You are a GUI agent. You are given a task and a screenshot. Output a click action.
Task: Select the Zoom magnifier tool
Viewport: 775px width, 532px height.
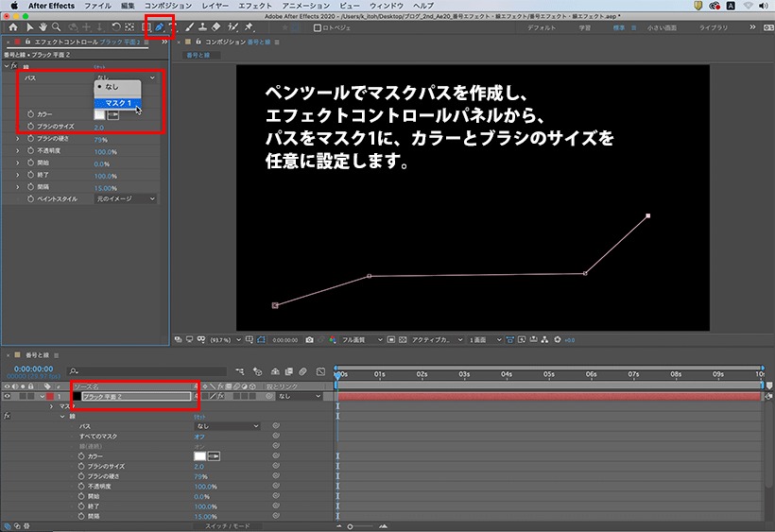pyautogui.click(x=57, y=27)
